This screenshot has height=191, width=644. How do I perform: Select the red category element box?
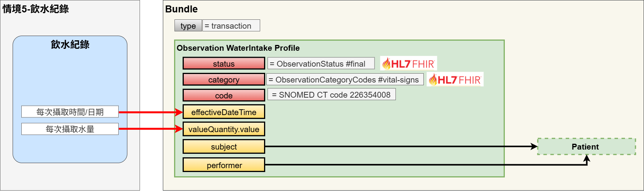[x=224, y=79]
